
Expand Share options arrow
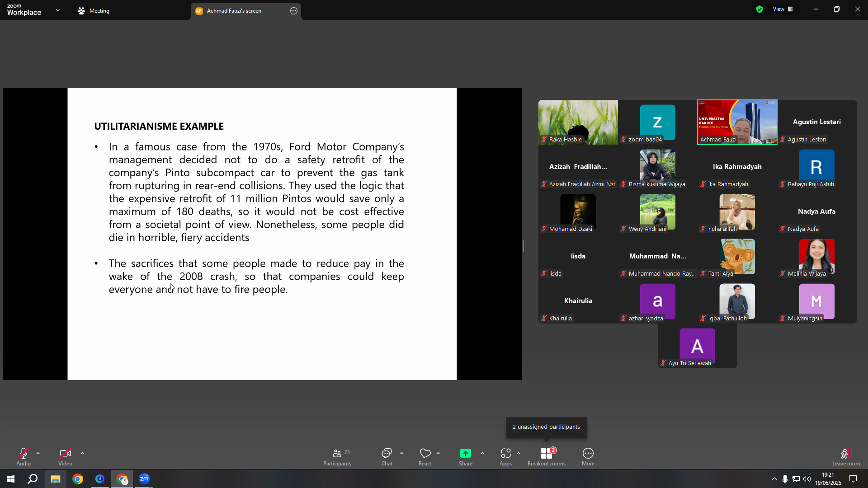point(482,453)
